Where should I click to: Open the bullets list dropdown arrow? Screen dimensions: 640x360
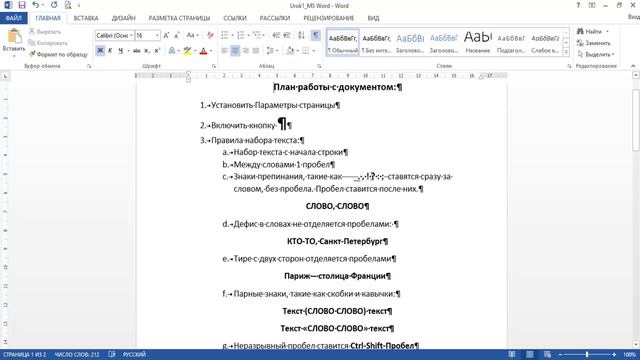pos(232,36)
